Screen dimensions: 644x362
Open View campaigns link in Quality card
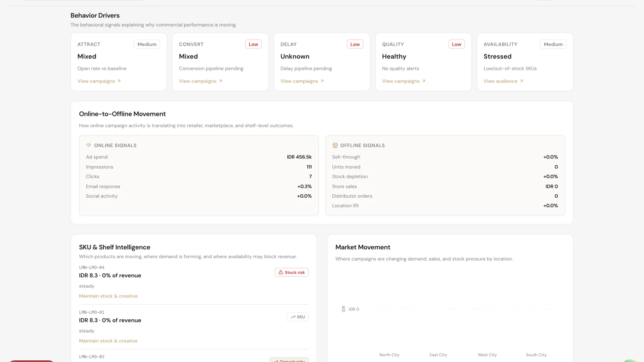404,81
